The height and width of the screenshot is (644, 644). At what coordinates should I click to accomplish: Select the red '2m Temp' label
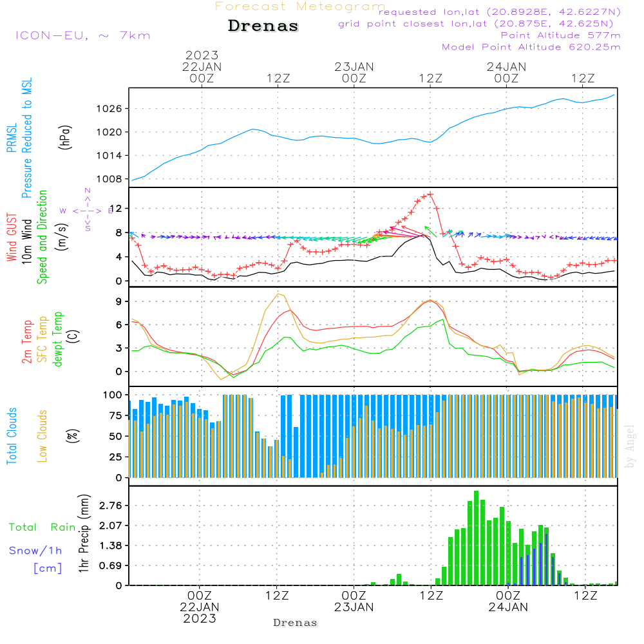26,342
